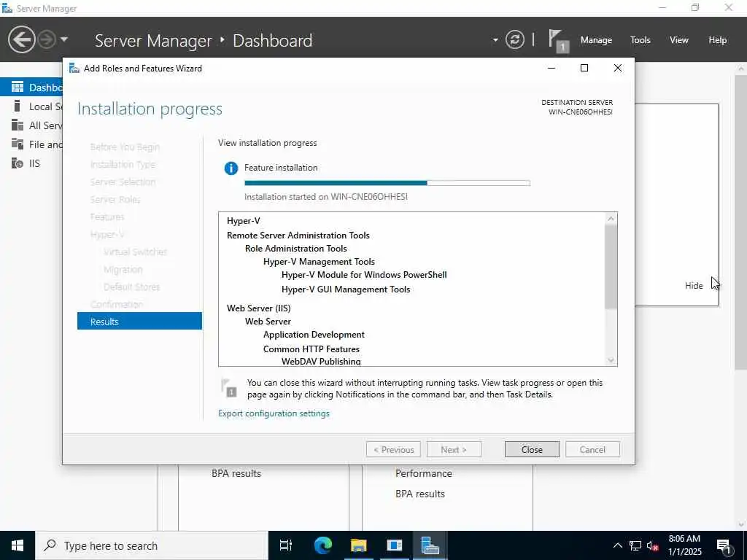Open the navigation history dropdown arrow

64,39
